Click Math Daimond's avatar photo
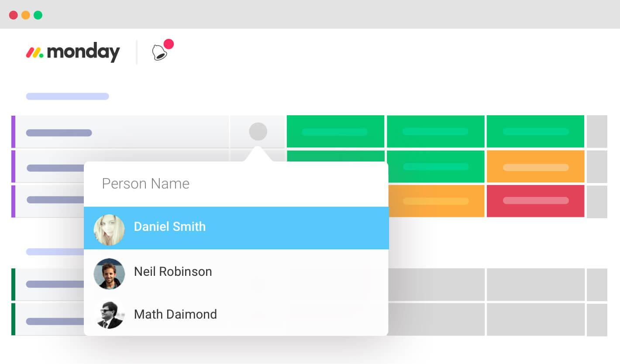This screenshot has width=620, height=364. point(109,315)
